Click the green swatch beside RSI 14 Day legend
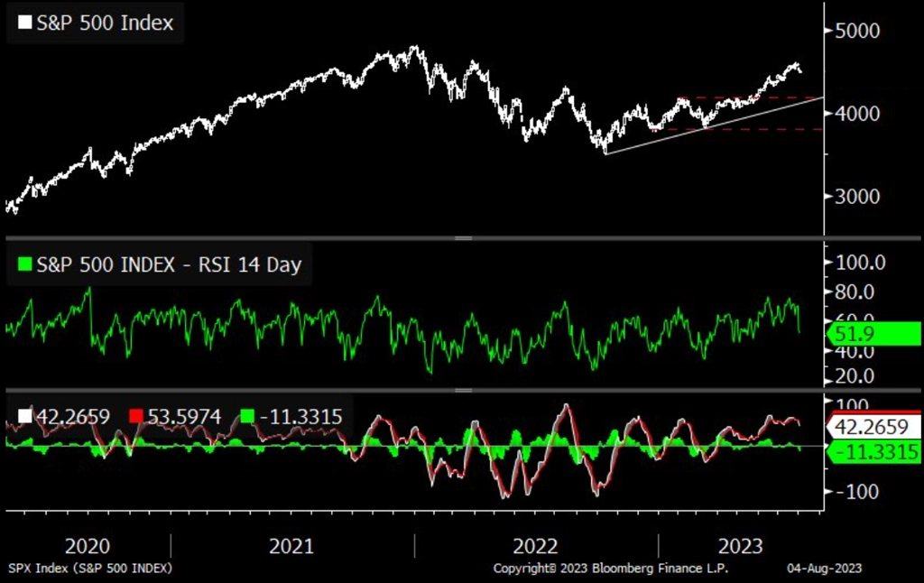This screenshot has width=924, height=583. [x=24, y=264]
